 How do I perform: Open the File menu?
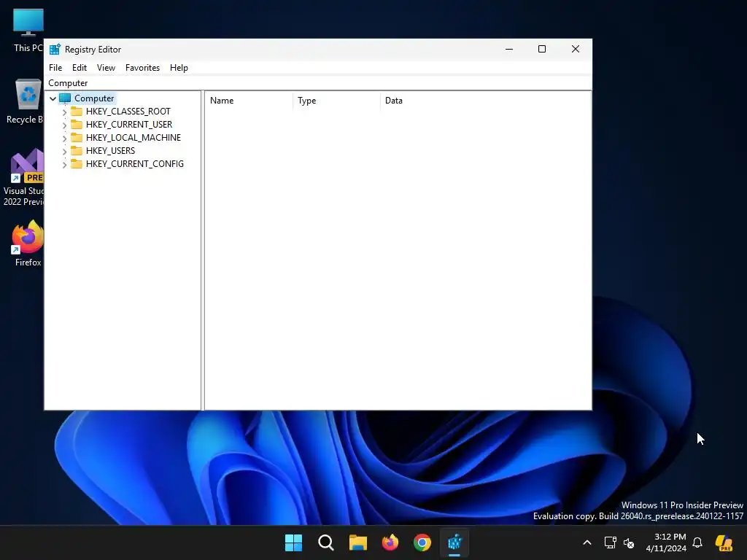click(x=55, y=68)
